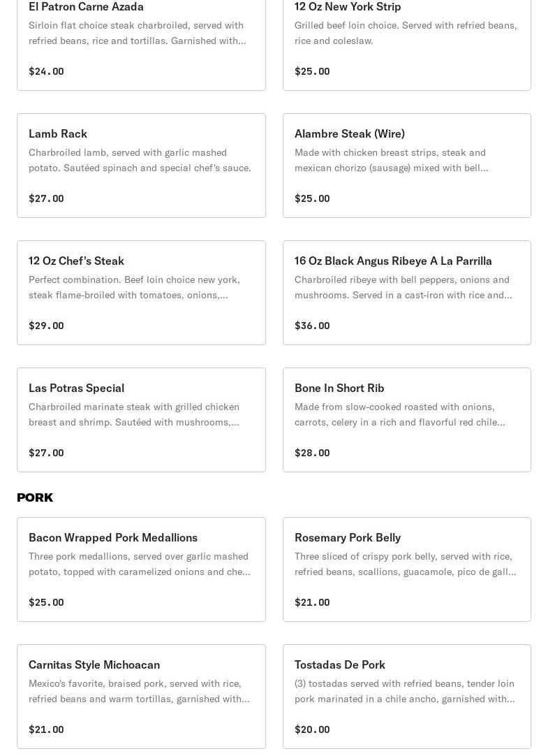The width and height of the screenshot is (548, 756).
Task: Click the Las Potras Special description
Action: point(134,414)
